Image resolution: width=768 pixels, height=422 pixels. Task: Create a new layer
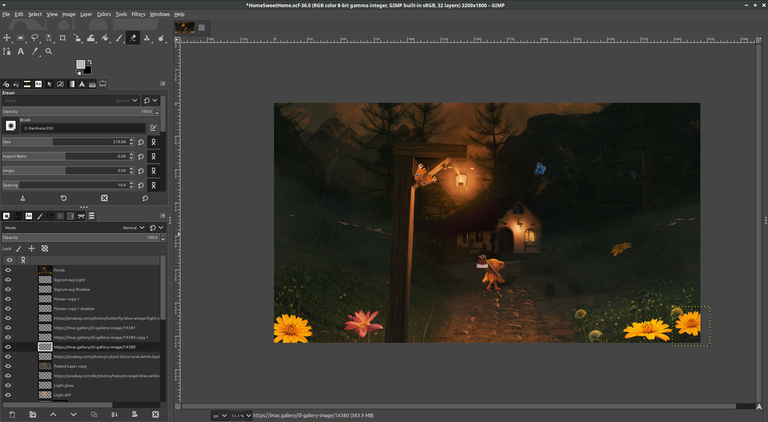pos(12,415)
